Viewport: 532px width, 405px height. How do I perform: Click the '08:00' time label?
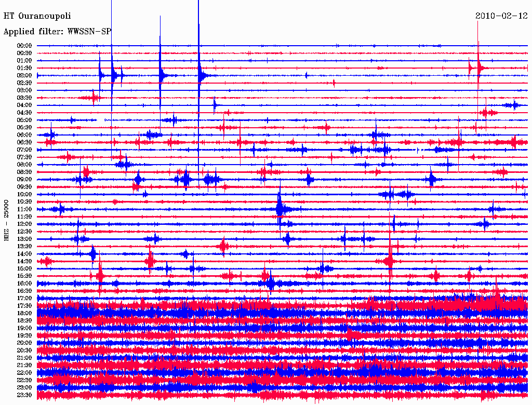click(24, 165)
